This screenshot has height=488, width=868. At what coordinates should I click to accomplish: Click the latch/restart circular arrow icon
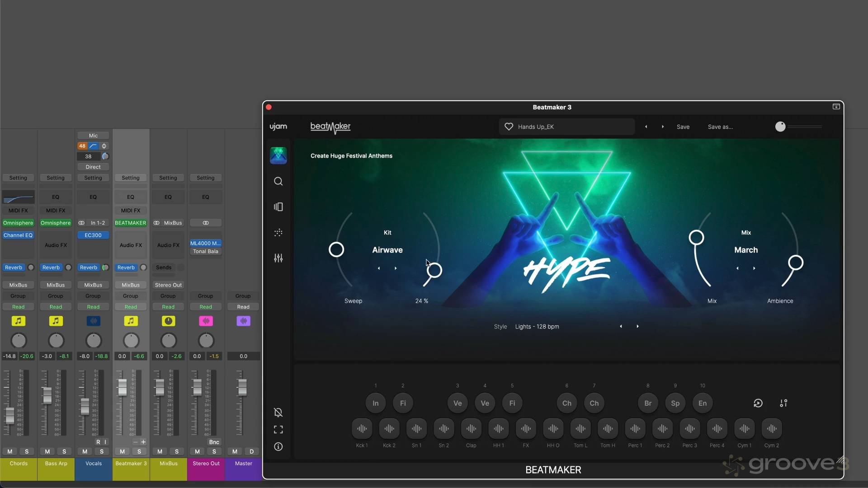[758, 403]
